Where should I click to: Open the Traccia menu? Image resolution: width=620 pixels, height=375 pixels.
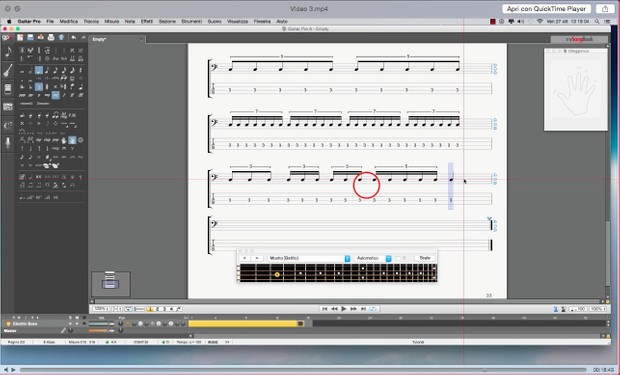[x=91, y=21]
